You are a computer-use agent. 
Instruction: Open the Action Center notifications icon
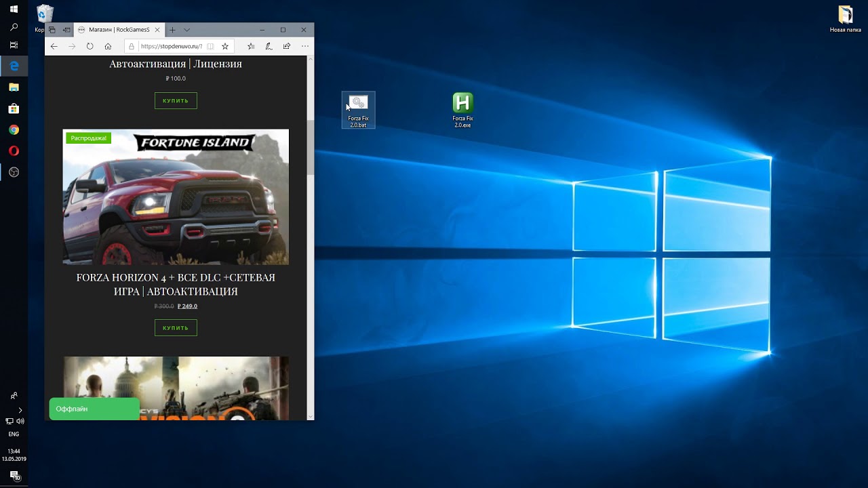pos(14,476)
